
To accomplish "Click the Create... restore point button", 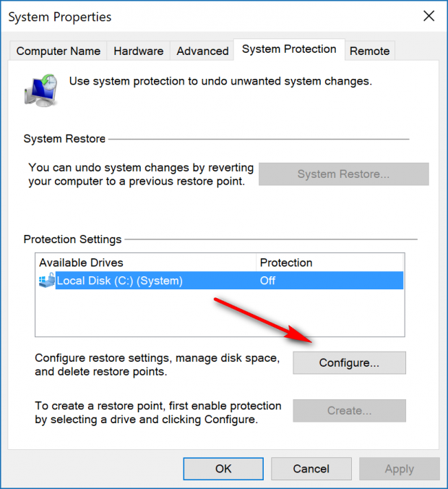I will 349,410.
